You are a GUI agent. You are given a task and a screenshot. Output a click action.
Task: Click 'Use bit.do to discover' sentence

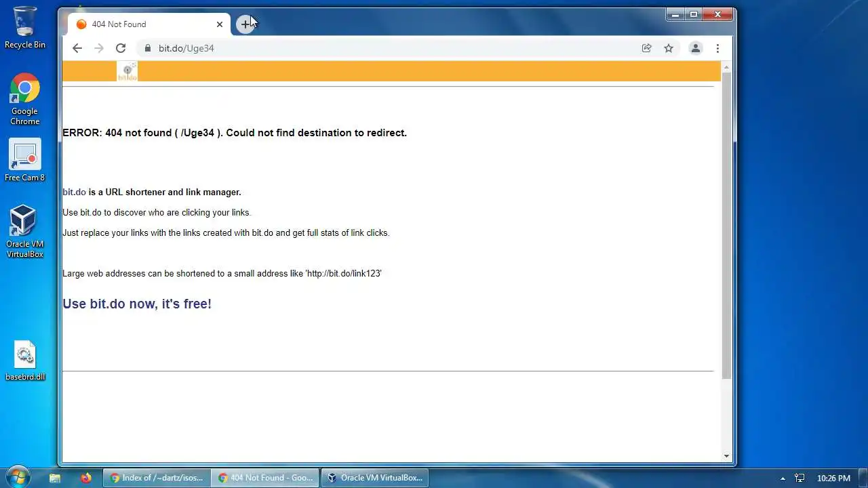click(157, 212)
